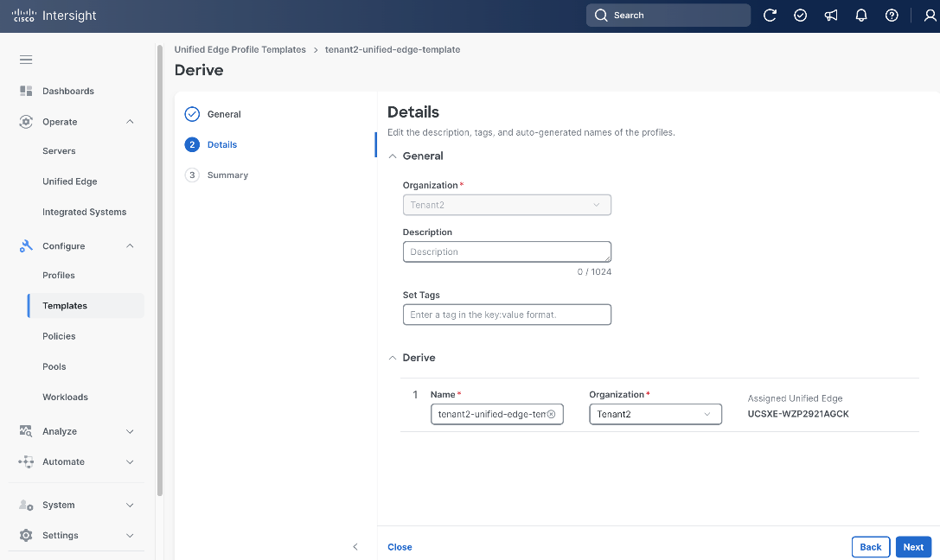The height and width of the screenshot is (560, 940).
Task: Collapse the Derive section
Action: tap(393, 358)
